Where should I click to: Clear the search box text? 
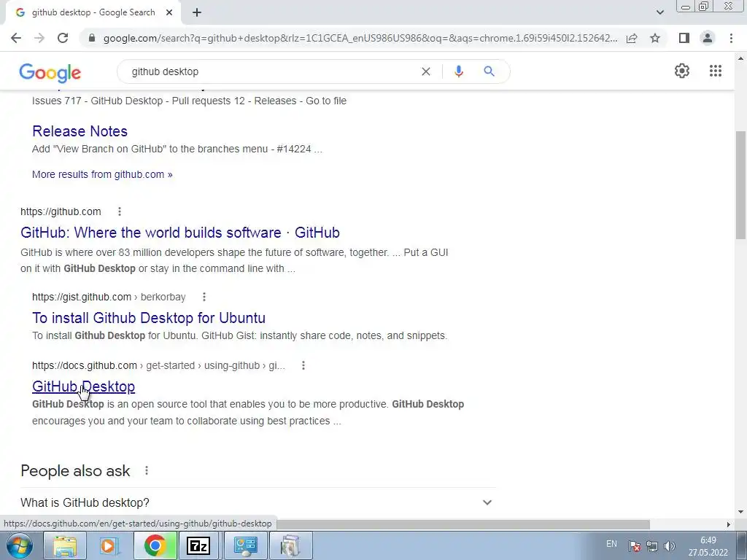point(426,71)
